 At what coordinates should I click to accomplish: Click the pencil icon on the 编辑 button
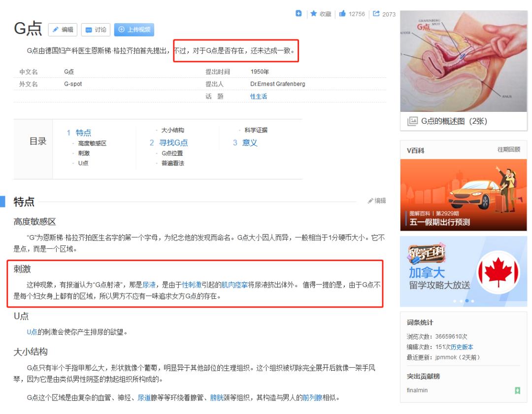click(x=56, y=30)
